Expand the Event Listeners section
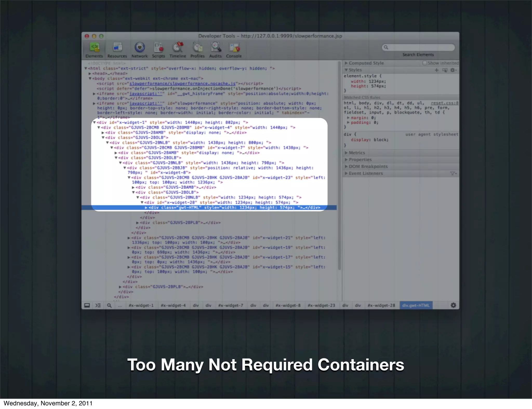This screenshot has height=409, width=532. (346, 173)
